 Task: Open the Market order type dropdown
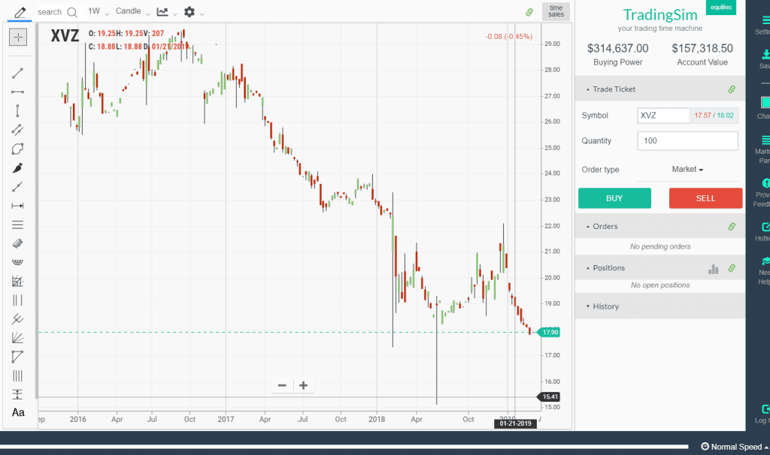click(x=688, y=169)
